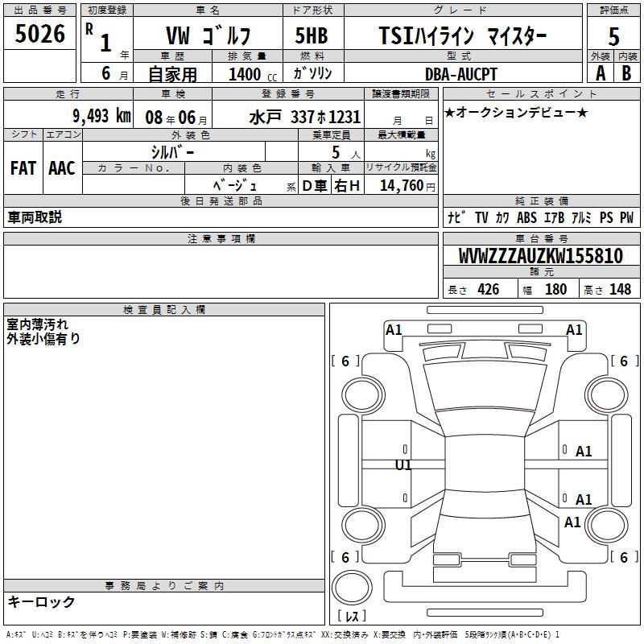Click the spare tire circle above レス

pos(352,588)
